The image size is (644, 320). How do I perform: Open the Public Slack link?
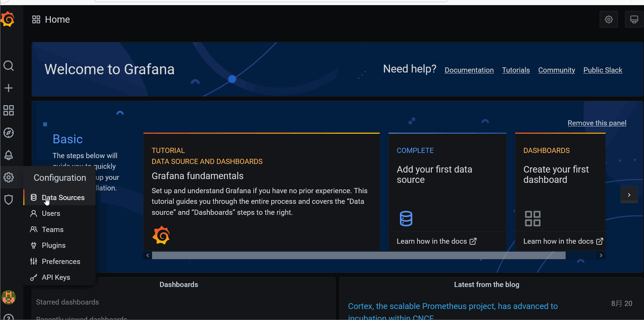603,70
